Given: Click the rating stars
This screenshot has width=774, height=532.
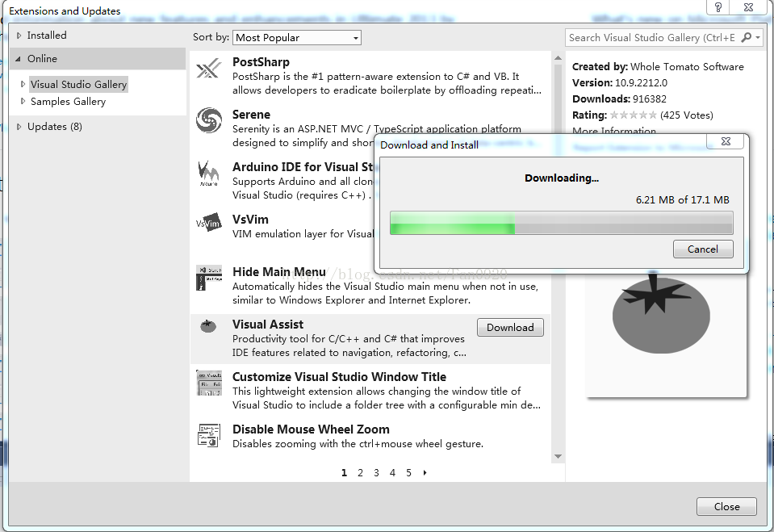Looking at the screenshot, I should [634, 115].
